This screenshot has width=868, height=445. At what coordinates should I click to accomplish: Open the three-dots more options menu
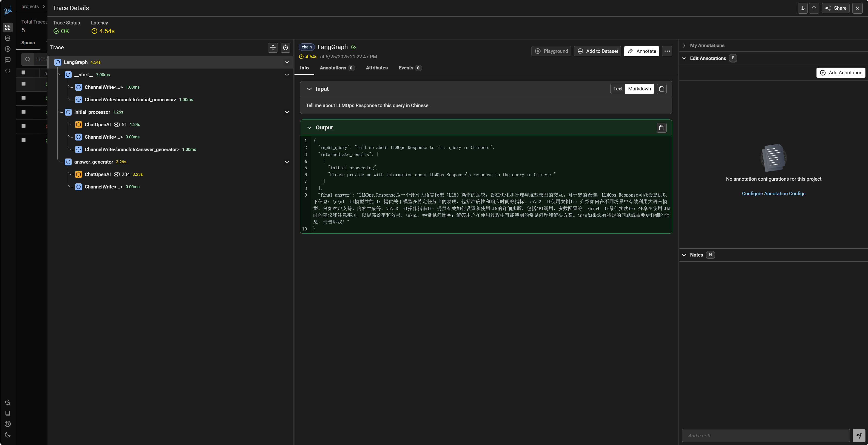pyautogui.click(x=667, y=51)
